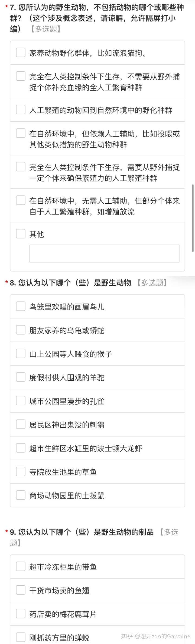This screenshot has height=644, width=195.
Task: Click the 其他 text input field
Action: [x=104, y=254]
